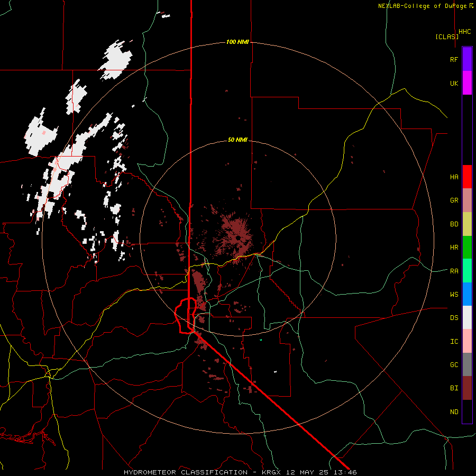Click the GR legend label
Image resolution: width=476 pixels, height=476 pixels.
click(454, 200)
